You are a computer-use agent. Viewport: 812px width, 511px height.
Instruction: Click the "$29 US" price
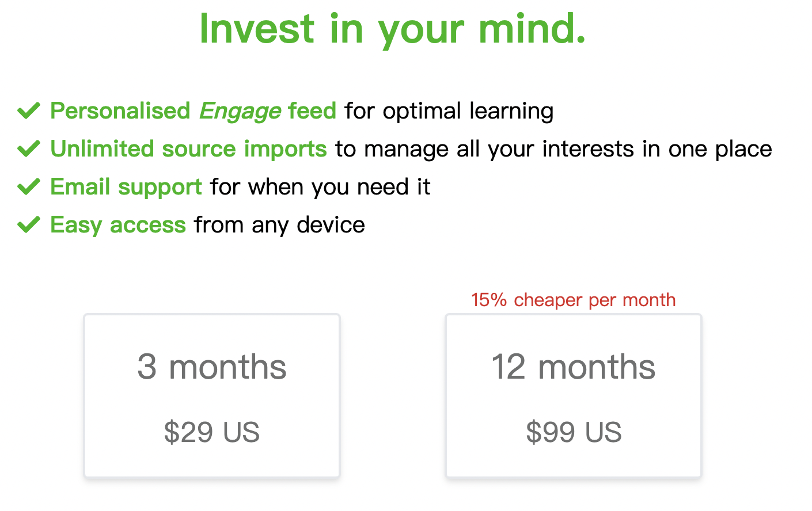click(212, 432)
